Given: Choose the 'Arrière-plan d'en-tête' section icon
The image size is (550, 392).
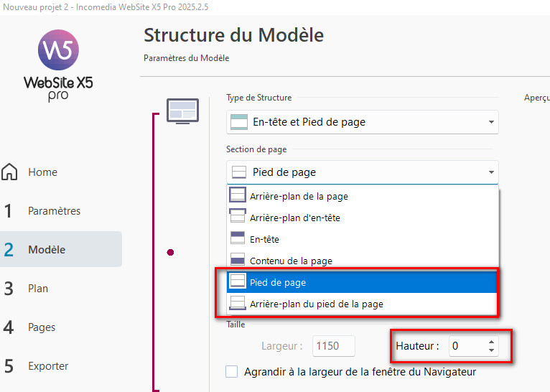Looking at the screenshot, I should pos(238,216).
